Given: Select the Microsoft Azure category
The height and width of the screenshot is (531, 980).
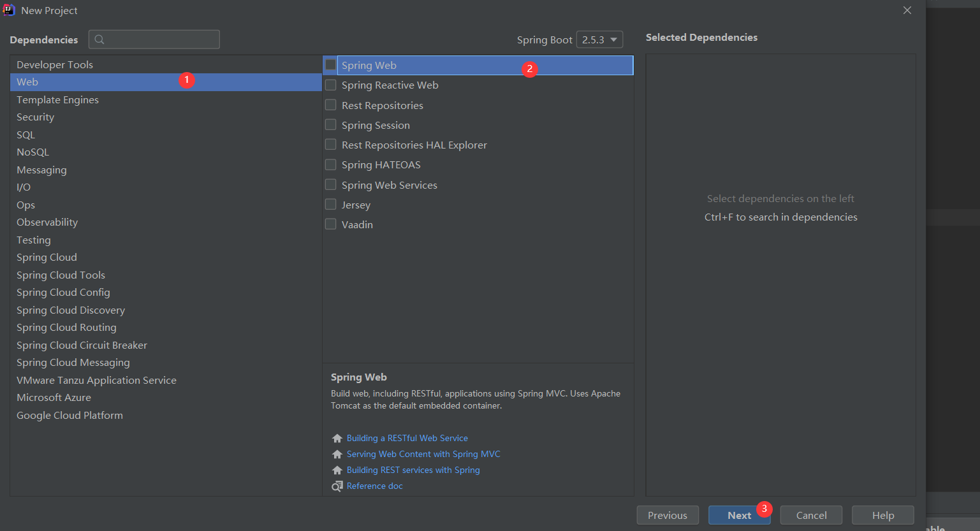Looking at the screenshot, I should (x=166, y=398).
